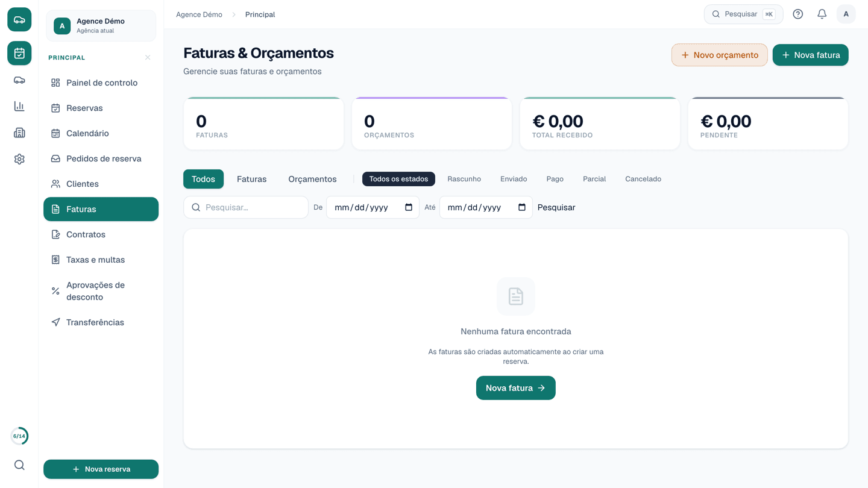Screen dimensions: 868x488
Task: Open Taxas e multas
Action: 101,260
